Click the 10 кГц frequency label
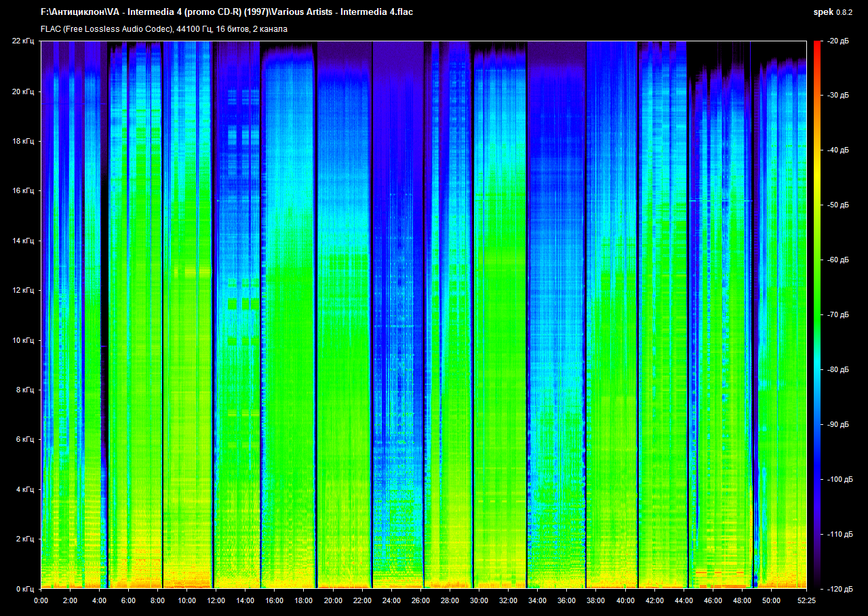The width and height of the screenshot is (868, 616). [x=23, y=340]
